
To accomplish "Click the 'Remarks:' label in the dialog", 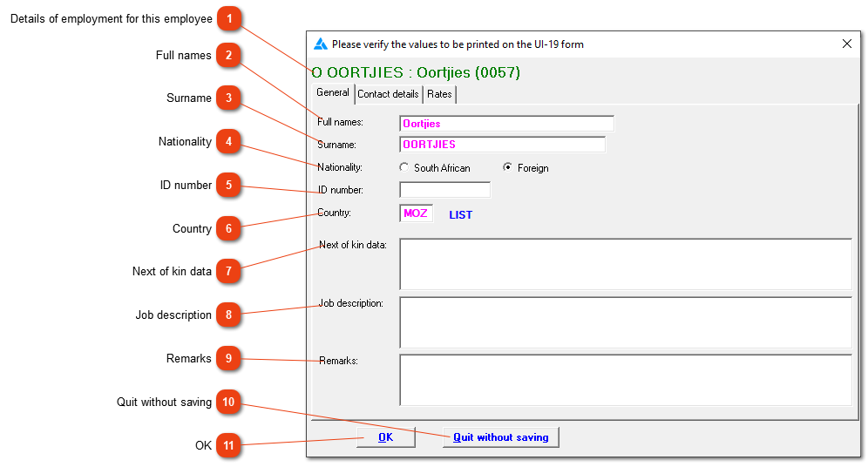I will pyautogui.click(x=338, y=361).
